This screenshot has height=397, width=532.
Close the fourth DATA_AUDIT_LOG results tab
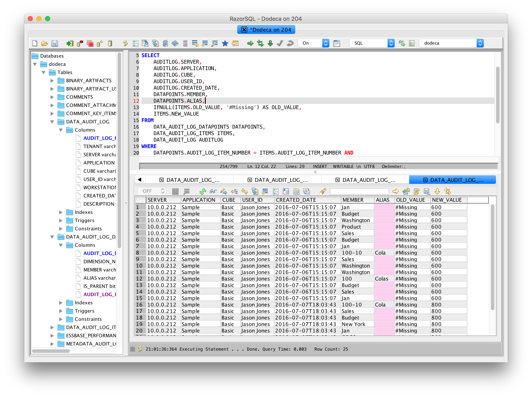pyautogui.click(x=425, y=180)
